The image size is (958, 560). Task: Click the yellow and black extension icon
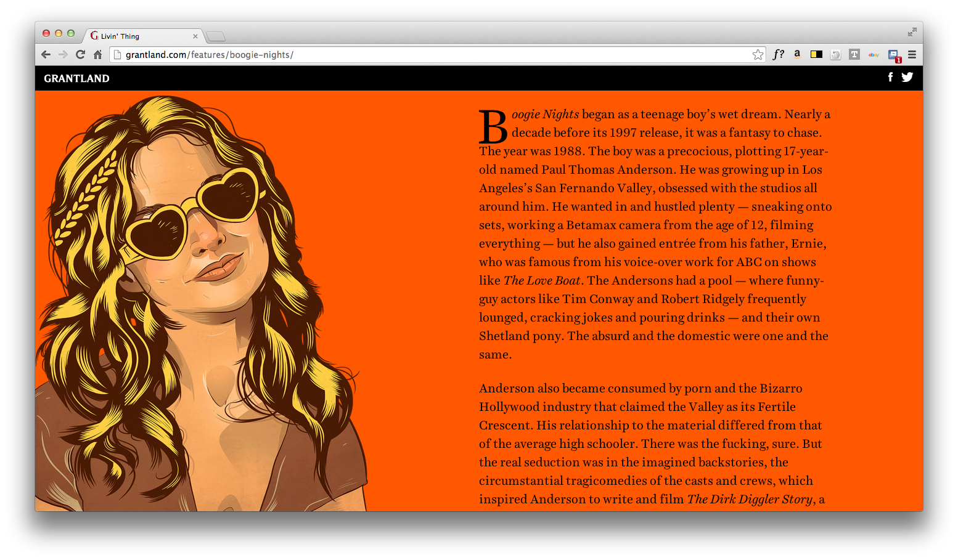(x=816, y=54)
